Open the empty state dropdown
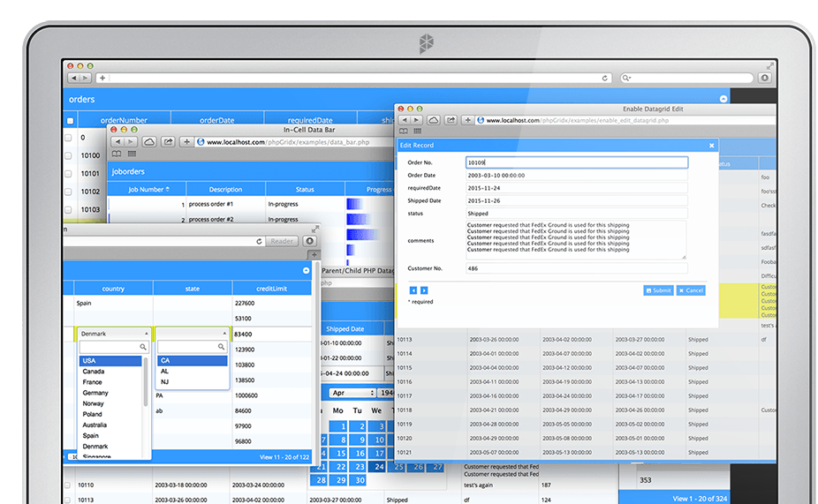This screenshot has height=504, width=818. [192, 333]
